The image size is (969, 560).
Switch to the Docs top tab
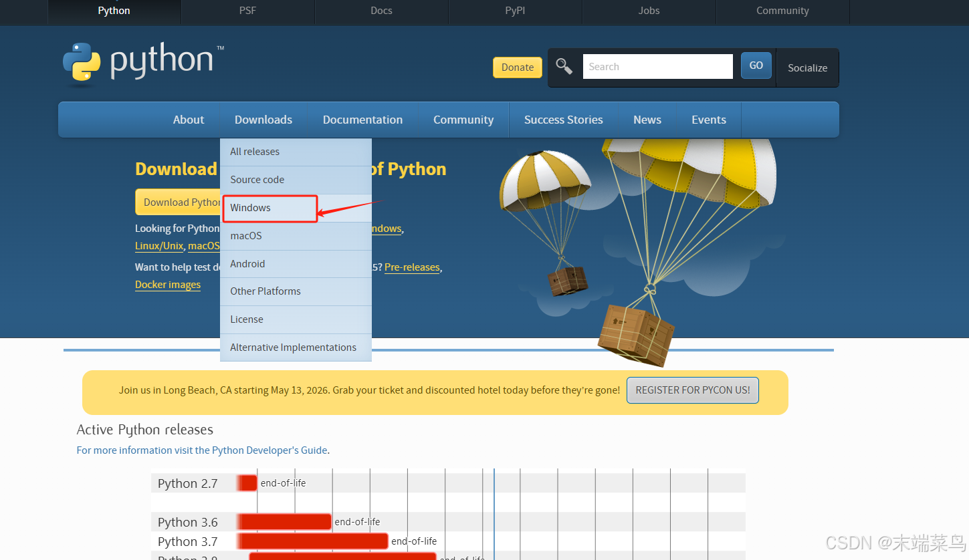[381, 11]
